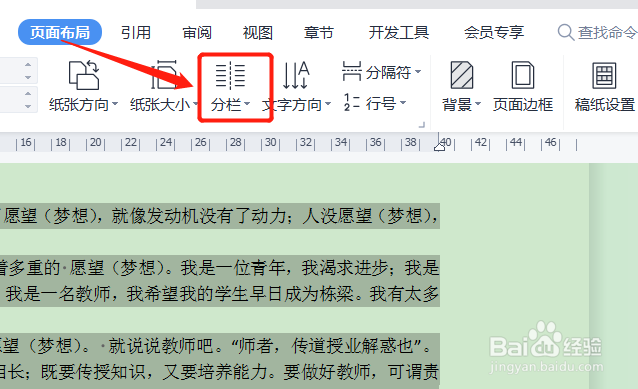638x389 pixels.
Task: Expand the 文字方向 dropdown arrow
Action: coord(328,104)
